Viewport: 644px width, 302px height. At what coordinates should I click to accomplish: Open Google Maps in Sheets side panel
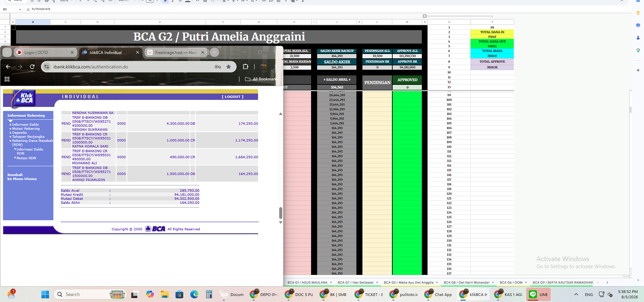[638, 50]
